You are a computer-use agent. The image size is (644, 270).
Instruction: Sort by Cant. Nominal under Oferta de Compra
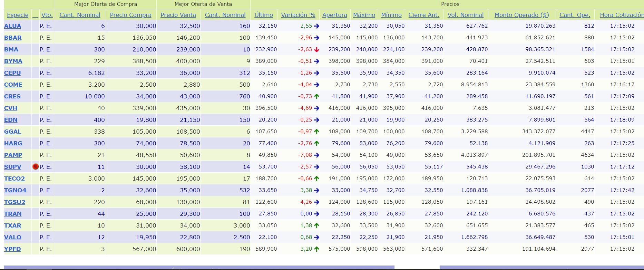coord(80,15)
